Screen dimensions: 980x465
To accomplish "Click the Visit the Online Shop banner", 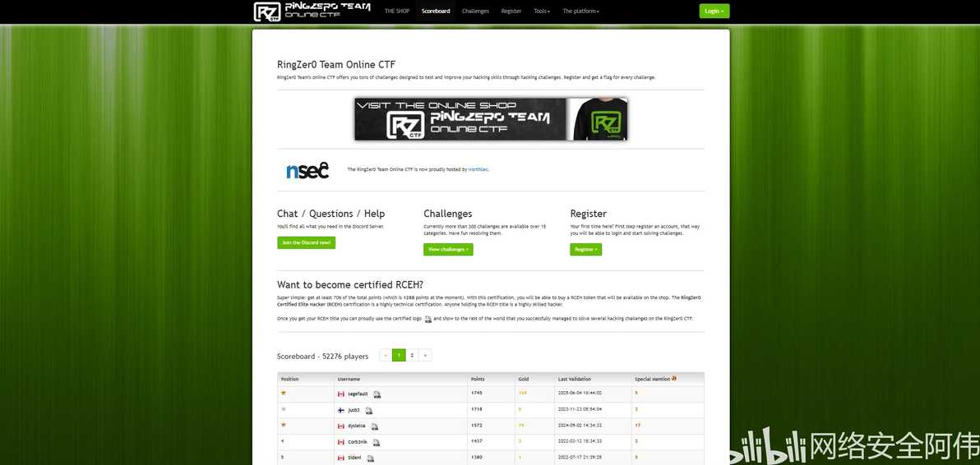I will (x=491, y=118).
